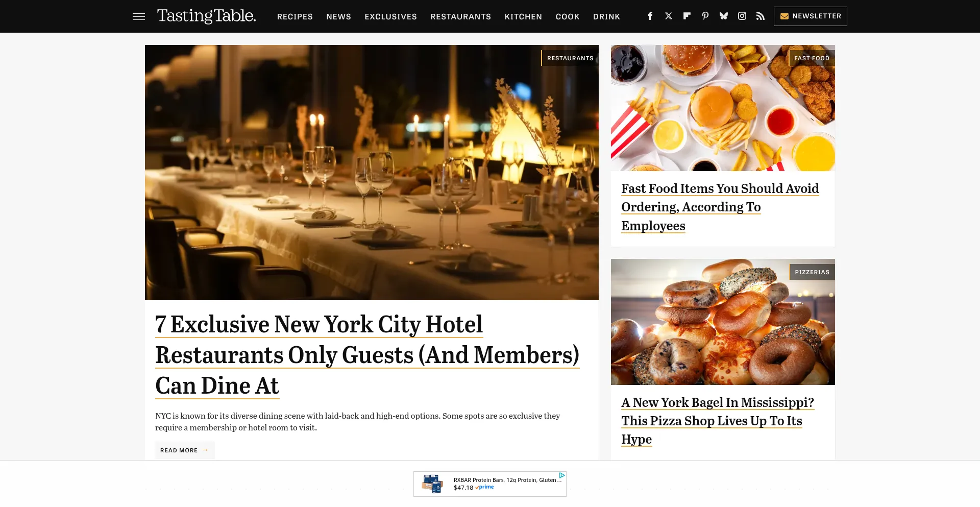Go to the Tasting Table logo homepage
Viewport: 980px width, 507px height.
pos(207,16)
